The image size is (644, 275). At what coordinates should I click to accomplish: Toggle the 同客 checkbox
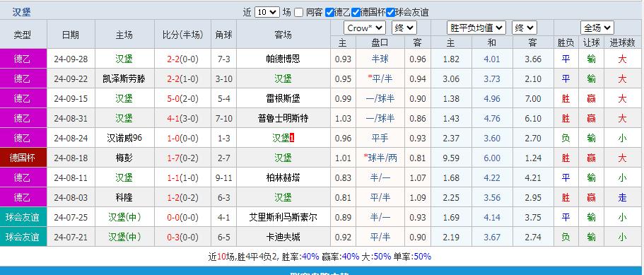[299, 12]
